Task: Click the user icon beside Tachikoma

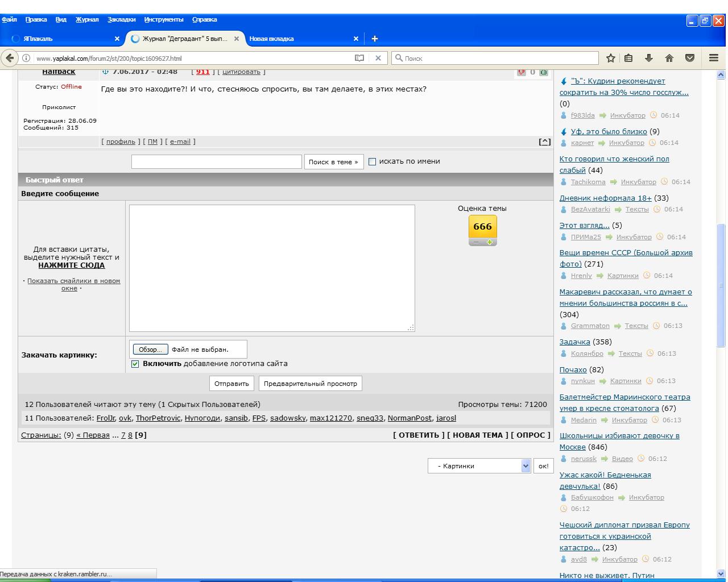Action: [x=564, y=182]
